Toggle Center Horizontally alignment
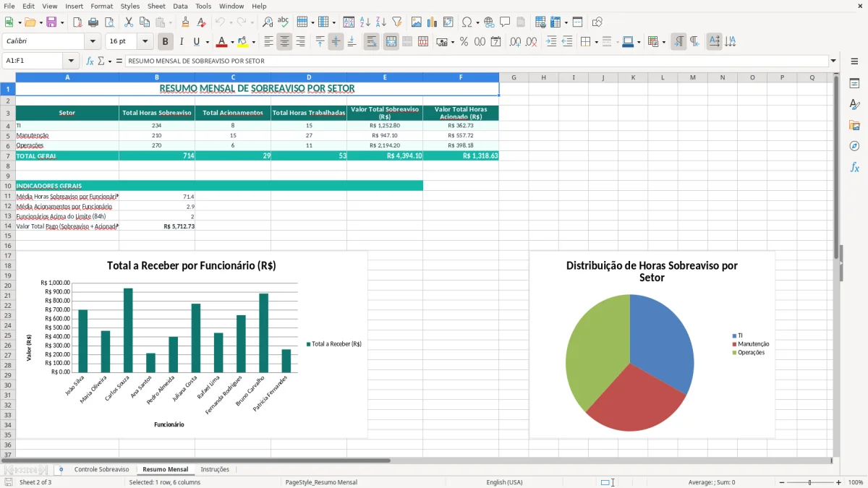The height and width of the screenshot is (488, 868). 284,42
